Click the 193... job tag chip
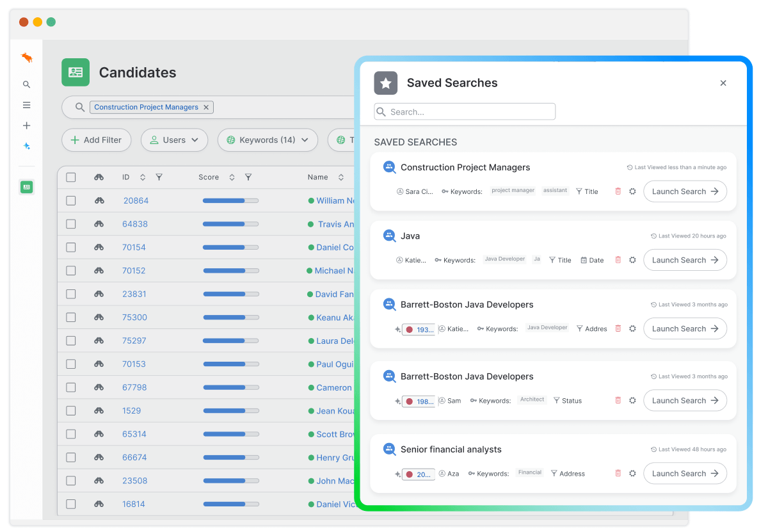The image size is (768, 532). [419, 329]
